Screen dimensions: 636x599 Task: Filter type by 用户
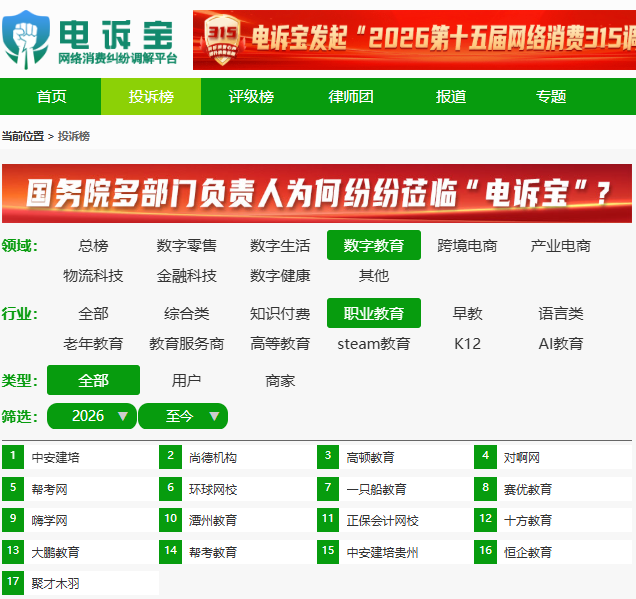(187, 380)
